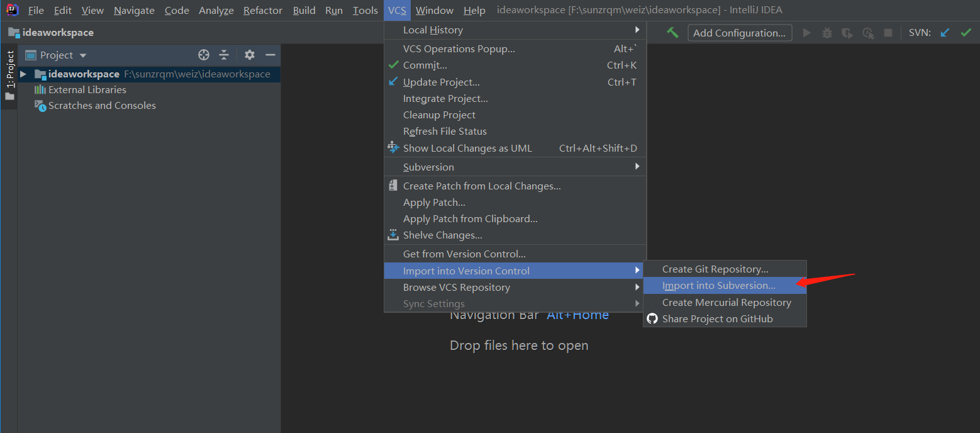
Task: Open the File menu
Action: (x=36, y=10)
